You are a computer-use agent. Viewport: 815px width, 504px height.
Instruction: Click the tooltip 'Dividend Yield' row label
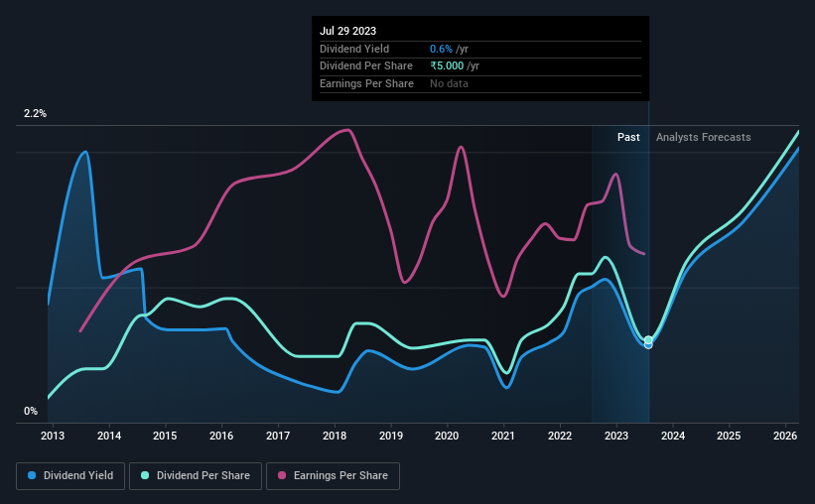click(354, 49)
